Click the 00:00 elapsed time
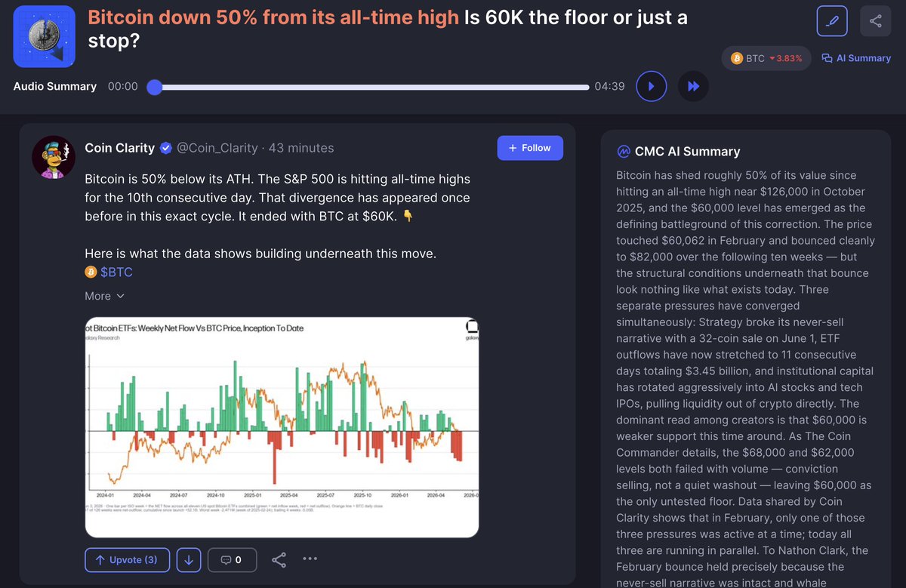The height and width of the screenshot is (588, 906). pos(123,86)
